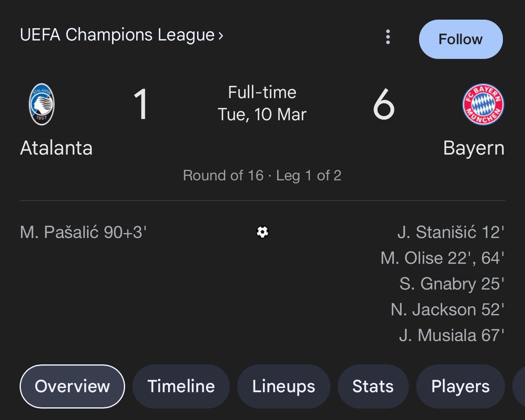
Task: Click Bayern's score of 6
Action: pos(384,105)
